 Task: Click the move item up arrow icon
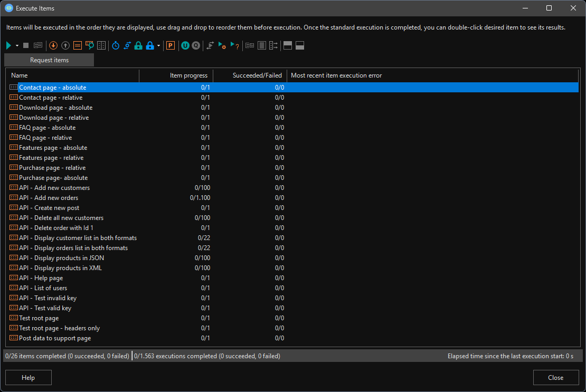click(65, 45)
